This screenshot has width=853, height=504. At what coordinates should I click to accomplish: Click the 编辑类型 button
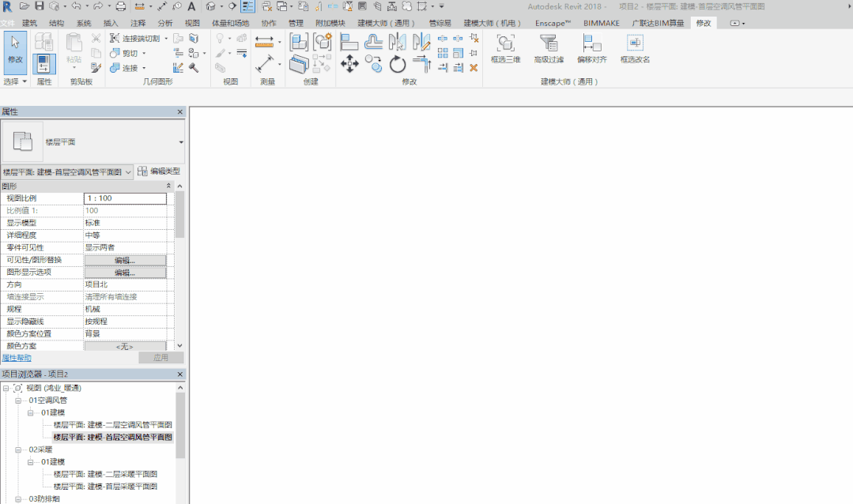(x=159, y=171)
